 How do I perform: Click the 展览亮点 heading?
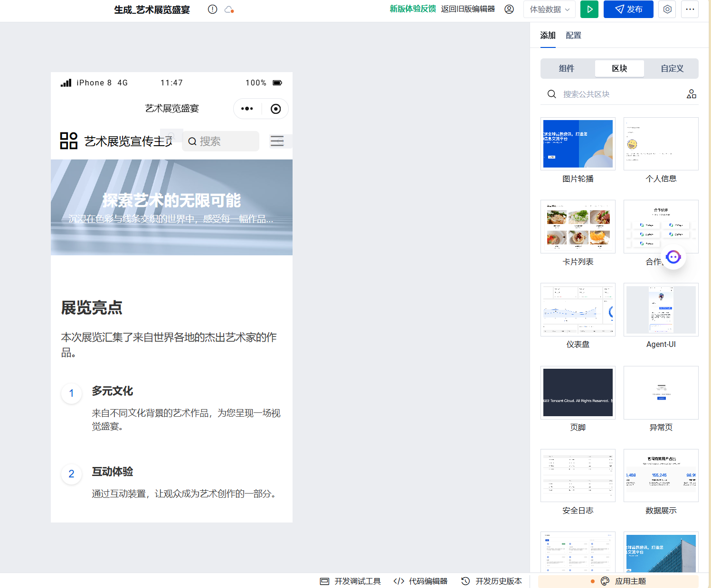[x=92, y=308]
